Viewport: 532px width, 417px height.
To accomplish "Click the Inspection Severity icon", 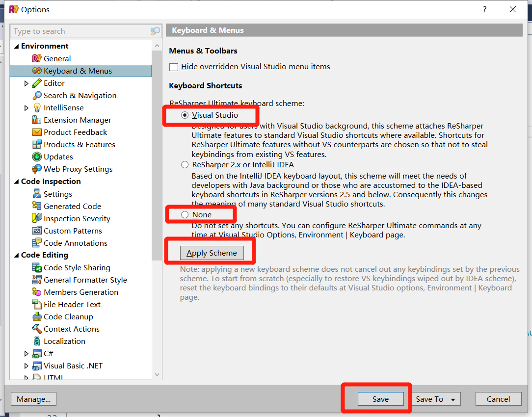I will (x=37, y=218).
